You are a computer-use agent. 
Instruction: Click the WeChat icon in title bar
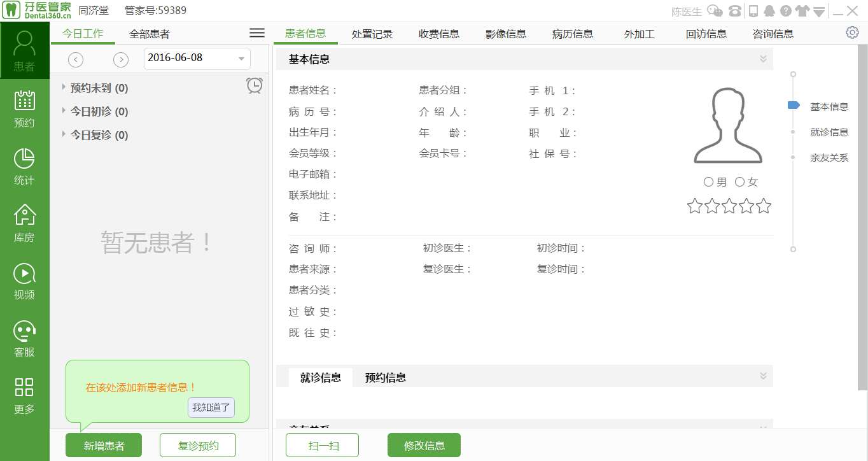(x=715, y=11)
